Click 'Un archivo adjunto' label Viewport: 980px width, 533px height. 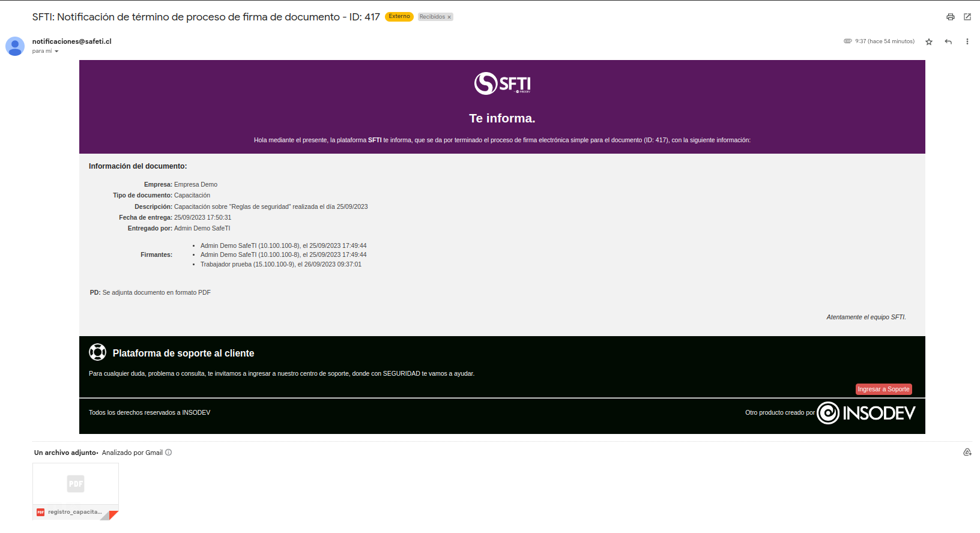pos(65,453)
